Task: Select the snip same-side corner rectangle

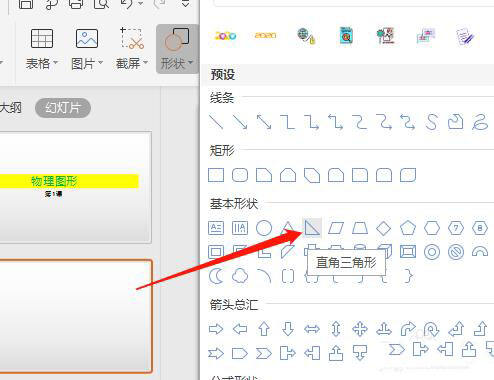Action: pyautogui.click(x=288, y=175)
